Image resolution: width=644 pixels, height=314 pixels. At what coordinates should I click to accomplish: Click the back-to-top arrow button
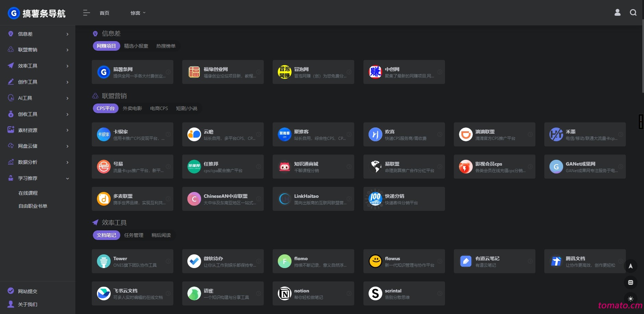click(630, 266)
